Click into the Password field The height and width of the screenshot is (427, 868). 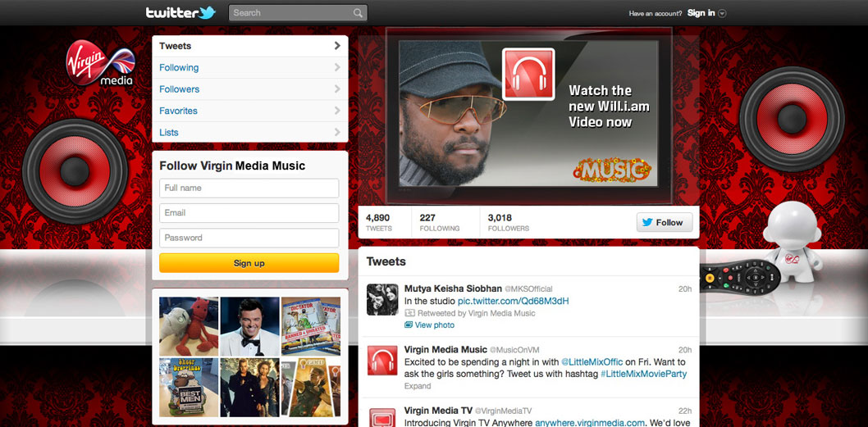(249, 238)
